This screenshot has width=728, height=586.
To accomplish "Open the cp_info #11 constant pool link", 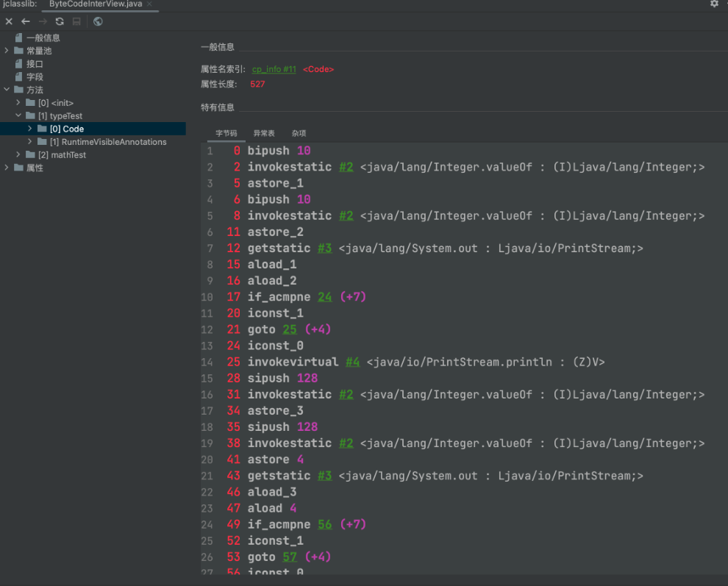I will (x=274, y=69).
